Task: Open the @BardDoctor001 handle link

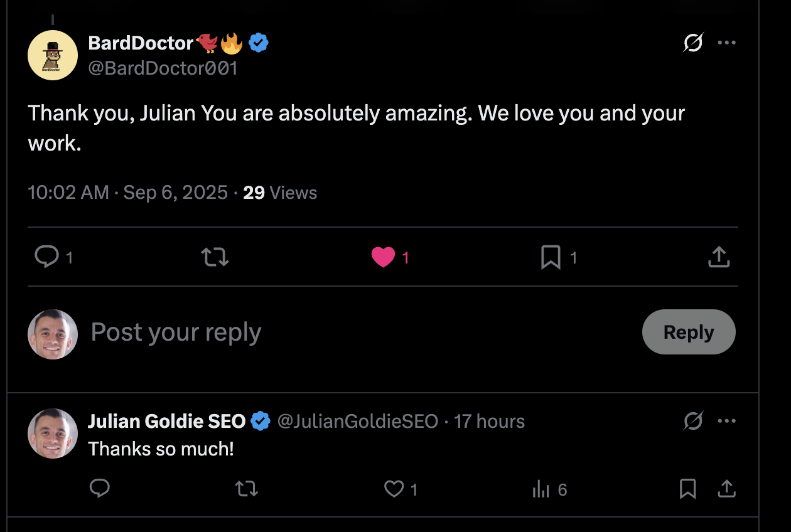Action: click(x=163, y=68)
